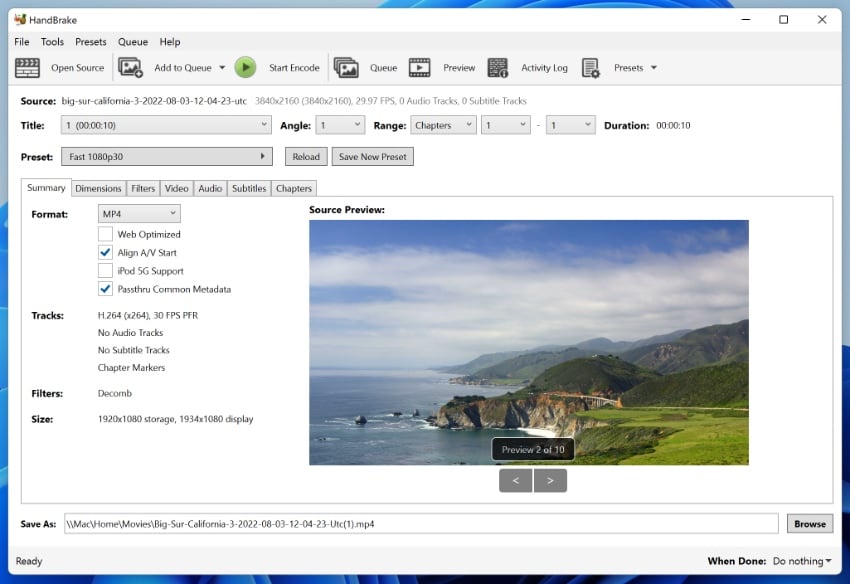The image size is (850, 584).
Task: Switch to the Video tab
Action: click(177, 188)
